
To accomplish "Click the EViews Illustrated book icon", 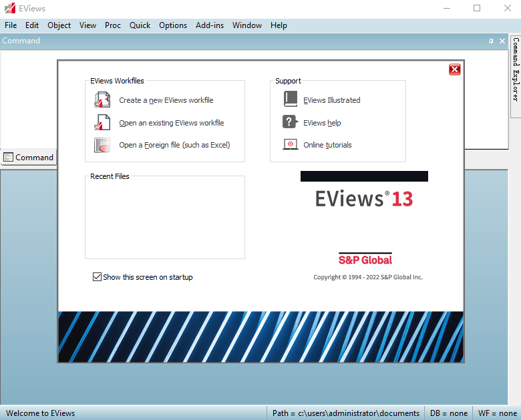I will pos(290,99).
